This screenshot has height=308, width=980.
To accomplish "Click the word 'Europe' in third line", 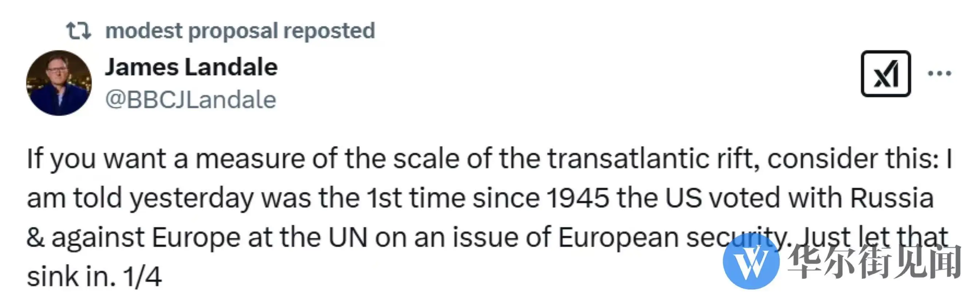I will (196, 238).
